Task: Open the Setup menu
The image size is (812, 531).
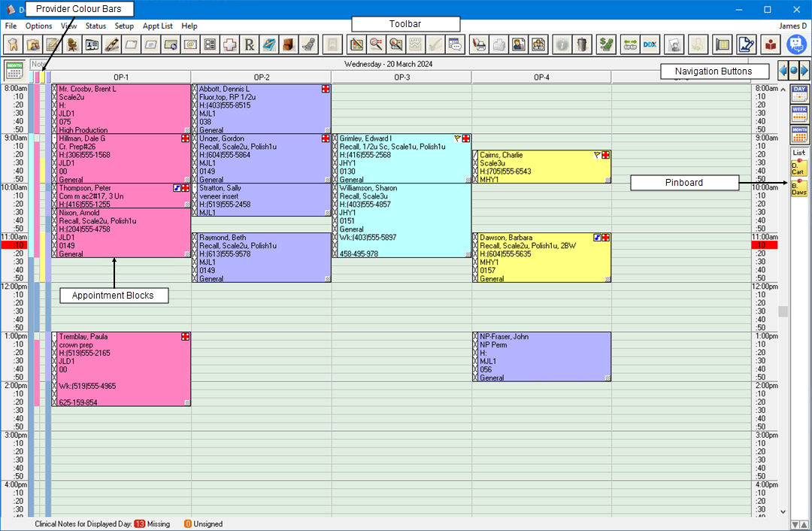Action: [x=124, y=26]
